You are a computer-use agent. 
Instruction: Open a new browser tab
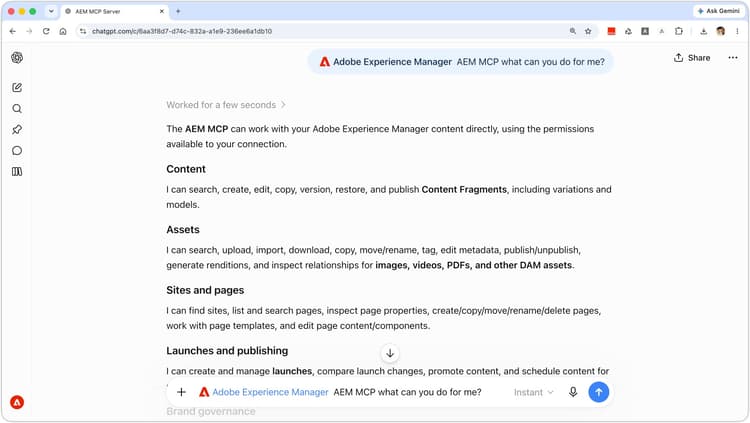pos(178,11)
